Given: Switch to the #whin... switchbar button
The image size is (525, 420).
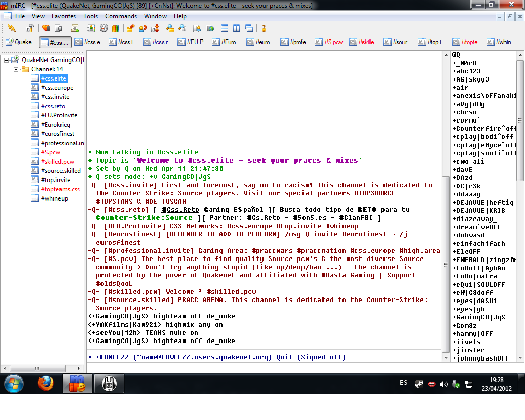Looking at the screenshot, I should click(x=502, y=42).
